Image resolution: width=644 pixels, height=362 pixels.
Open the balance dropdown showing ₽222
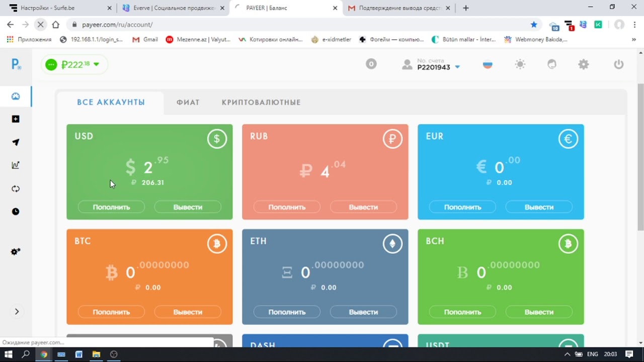(x=74, y=64)
